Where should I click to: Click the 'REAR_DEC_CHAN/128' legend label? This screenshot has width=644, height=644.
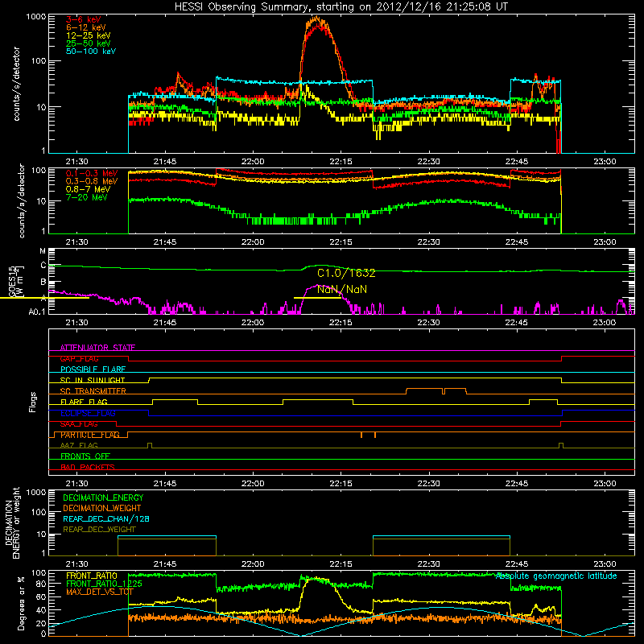pyautogui.click(x=106, y=519)
